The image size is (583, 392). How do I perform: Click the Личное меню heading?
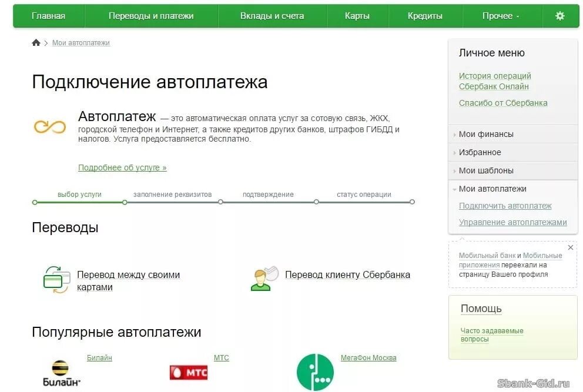tap(491, 53)
